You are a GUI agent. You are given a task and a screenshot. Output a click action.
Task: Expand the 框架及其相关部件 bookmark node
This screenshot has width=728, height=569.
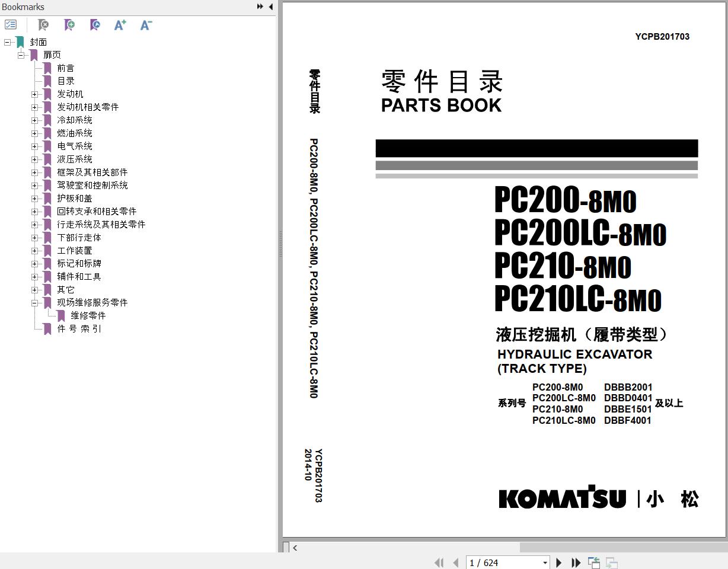[x=34, y=172]
